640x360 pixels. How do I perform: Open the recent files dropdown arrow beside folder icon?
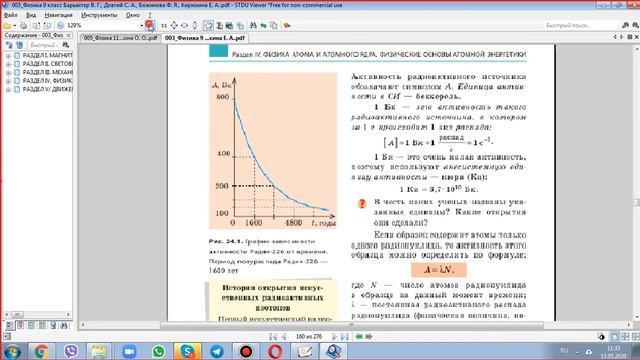pos(15,26)
